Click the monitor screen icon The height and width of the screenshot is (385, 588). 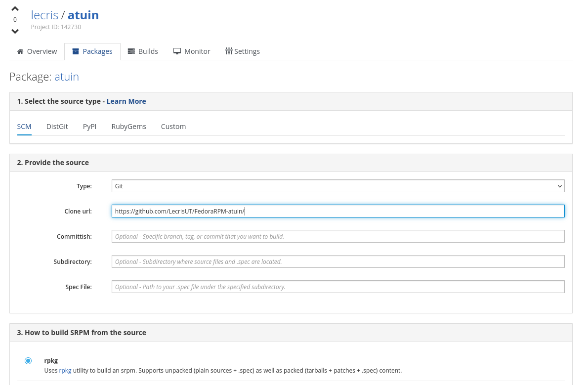[177, 51]
